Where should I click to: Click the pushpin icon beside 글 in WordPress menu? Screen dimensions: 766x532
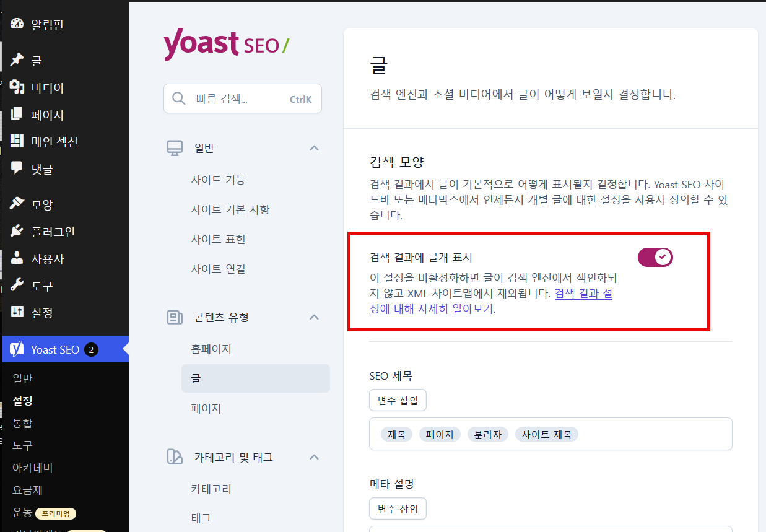tap(17, 60)
